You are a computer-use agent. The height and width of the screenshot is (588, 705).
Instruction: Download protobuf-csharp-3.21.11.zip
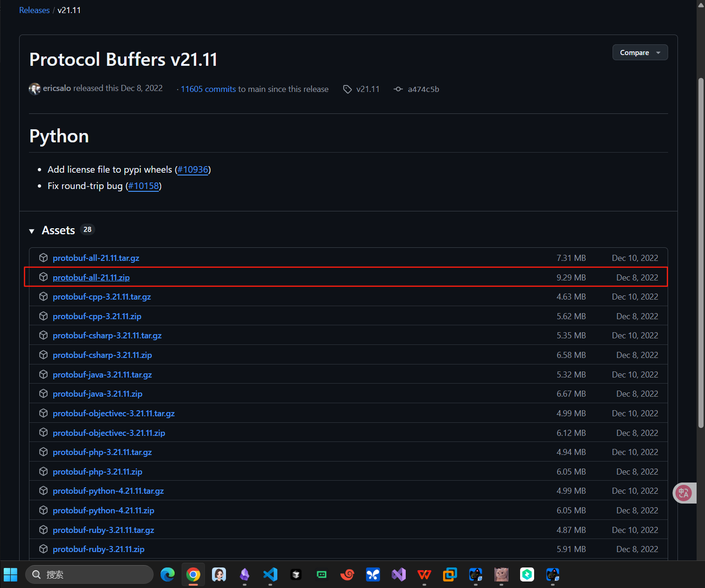coord(102,355)
